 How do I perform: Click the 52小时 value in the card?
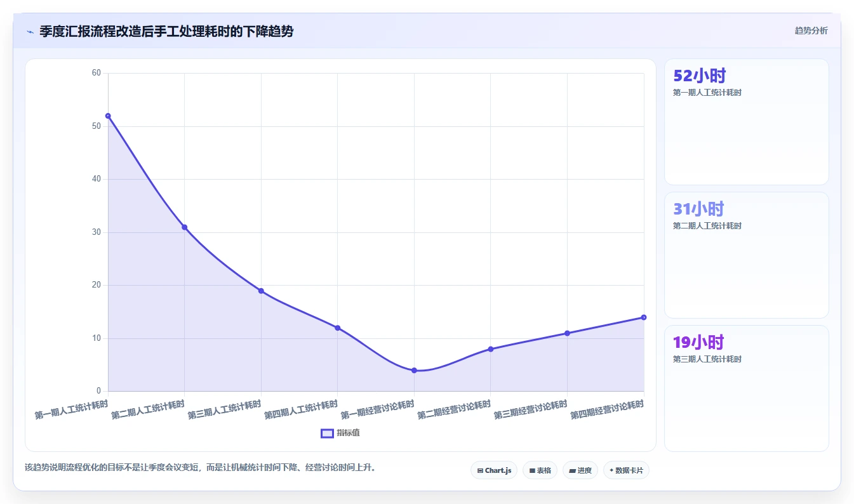pyautogui.click(x=699, y=76)
